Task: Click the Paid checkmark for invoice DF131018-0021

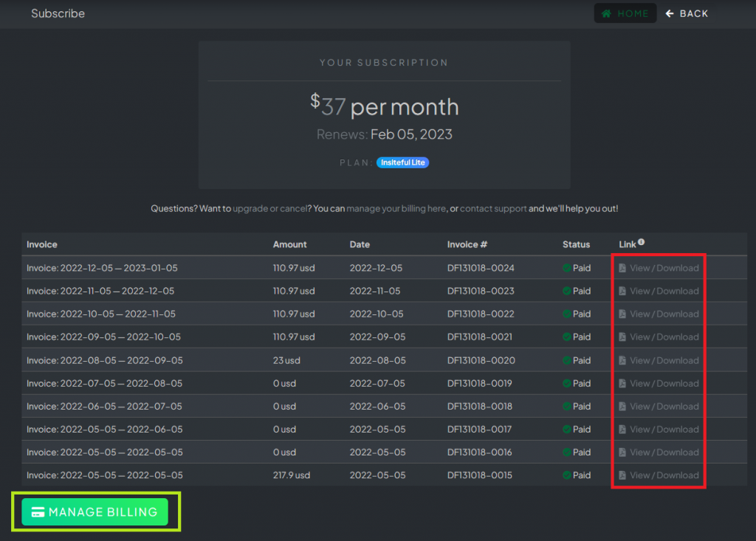Action: tap(566, 337)
